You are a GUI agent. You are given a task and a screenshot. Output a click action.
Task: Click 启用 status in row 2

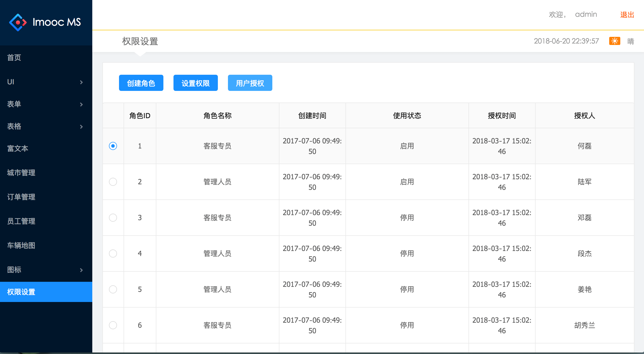point(407,182)
